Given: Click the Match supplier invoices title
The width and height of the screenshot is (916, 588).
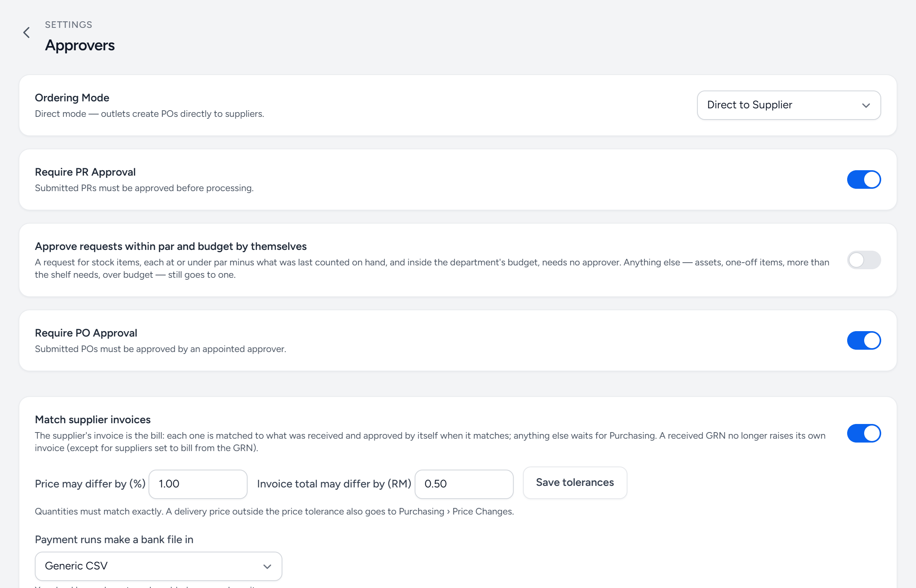Looking at the screenshot, I should [92, 419].
